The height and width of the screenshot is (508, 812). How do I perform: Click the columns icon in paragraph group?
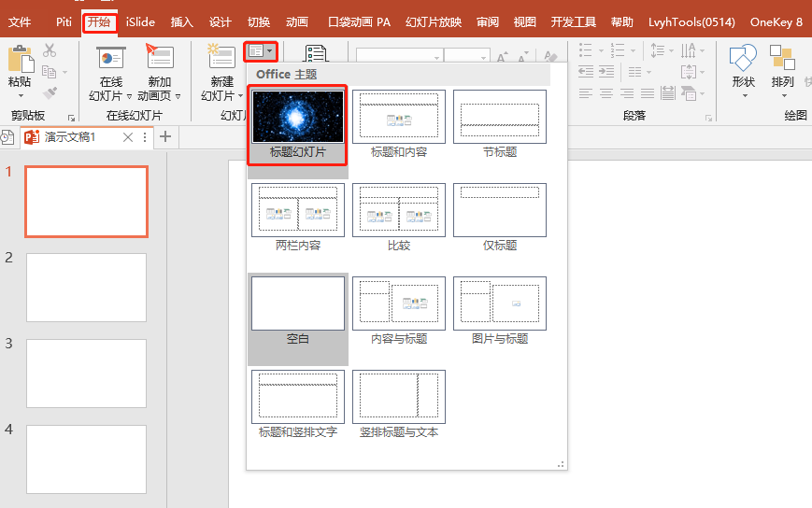[x=634, y=71]
